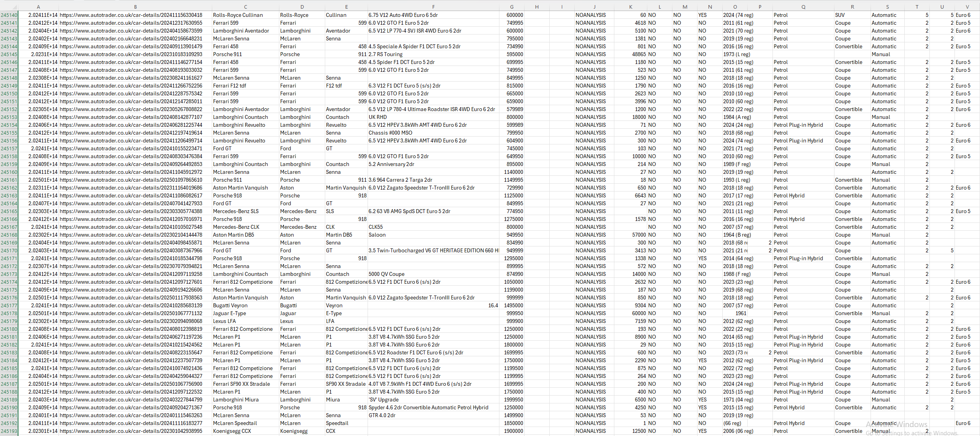Select the 'SUV' body type cell
The width and height of the screenshot is (980, 436).
tap(840, 15)
